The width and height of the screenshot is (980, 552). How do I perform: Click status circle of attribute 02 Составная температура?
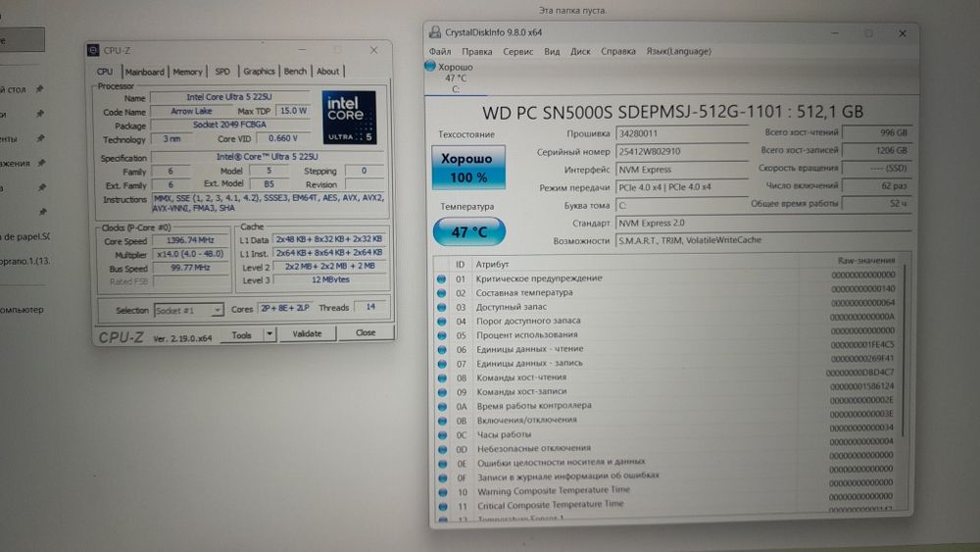click(x=441, y=293)
